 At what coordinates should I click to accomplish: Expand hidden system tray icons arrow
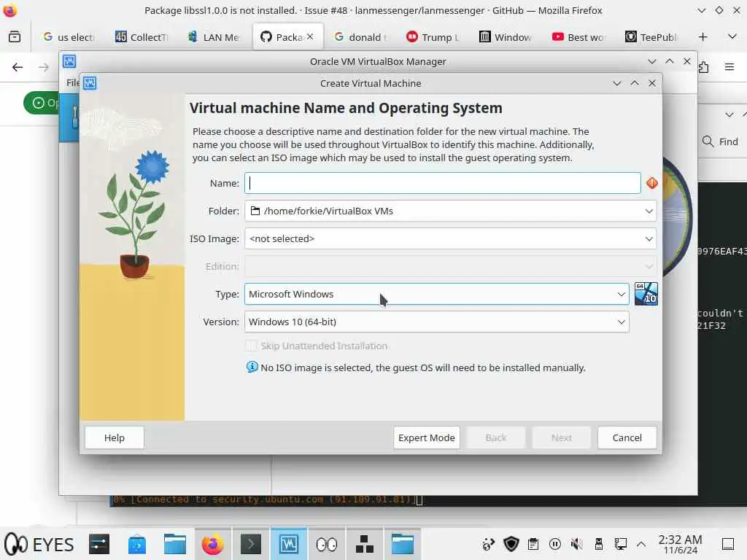click(x=641, y=544)
